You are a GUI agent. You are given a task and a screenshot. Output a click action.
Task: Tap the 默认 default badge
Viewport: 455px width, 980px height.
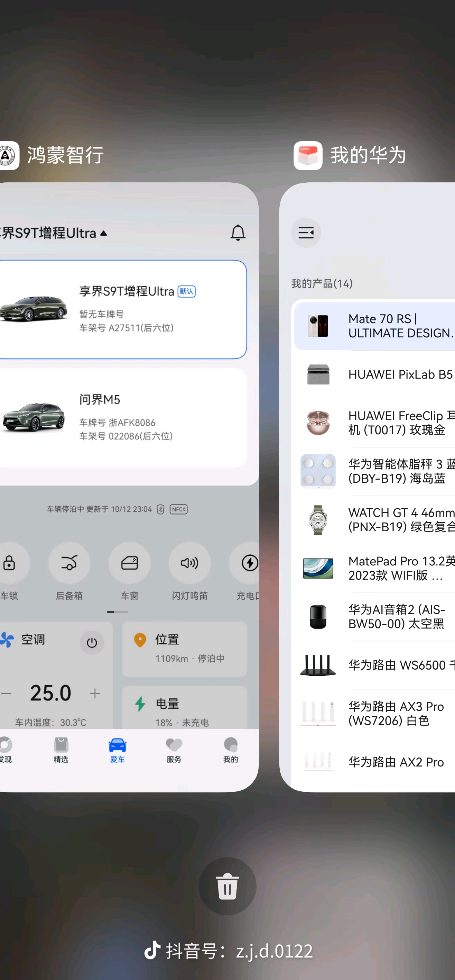(x=187, y=291)
